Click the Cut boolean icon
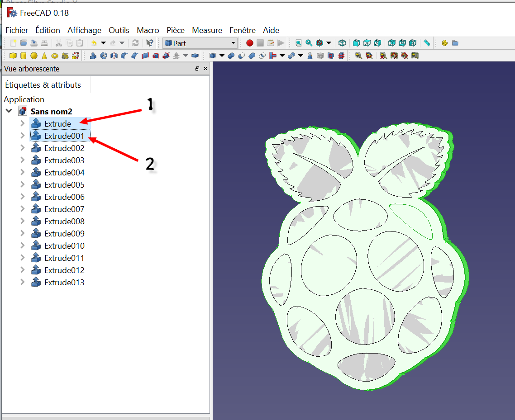The width and height of the screenshot is (515, 420). 241,56
